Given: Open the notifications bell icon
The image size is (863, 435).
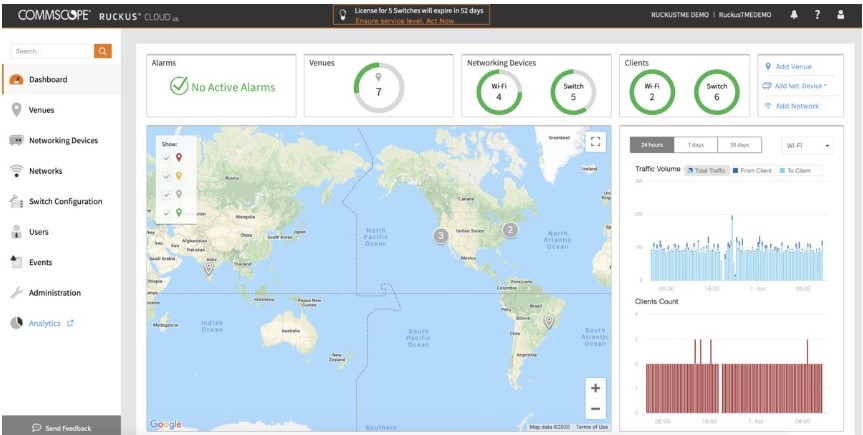Looking at the screenshot, I should click(794, 15).
